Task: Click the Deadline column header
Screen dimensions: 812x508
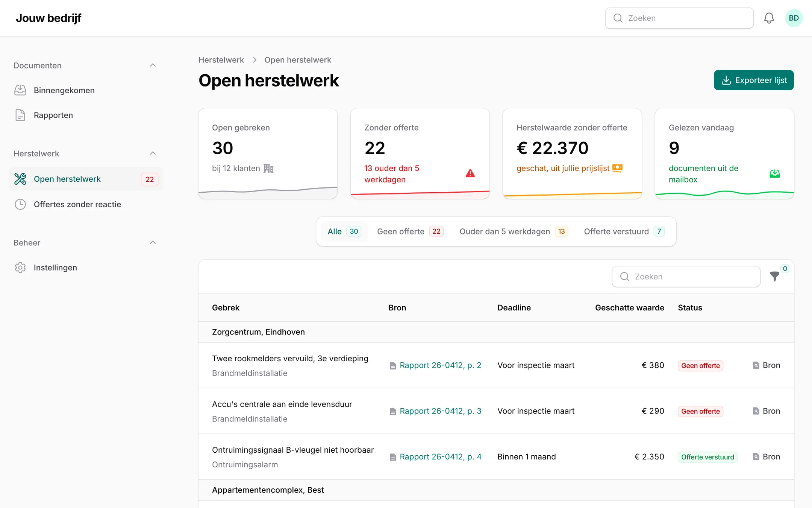Action: 514,308
